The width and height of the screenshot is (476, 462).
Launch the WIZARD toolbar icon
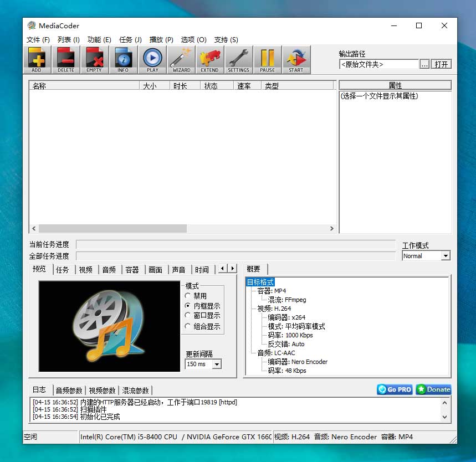click(181, 60)
